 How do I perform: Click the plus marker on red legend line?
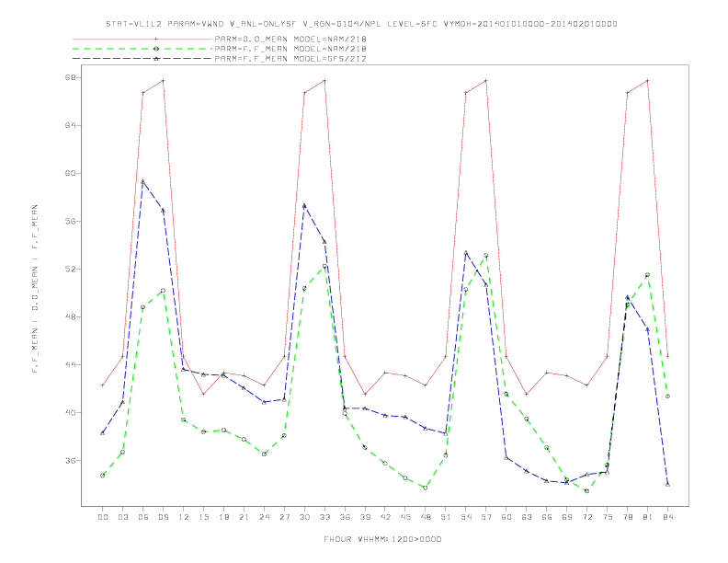156,39
